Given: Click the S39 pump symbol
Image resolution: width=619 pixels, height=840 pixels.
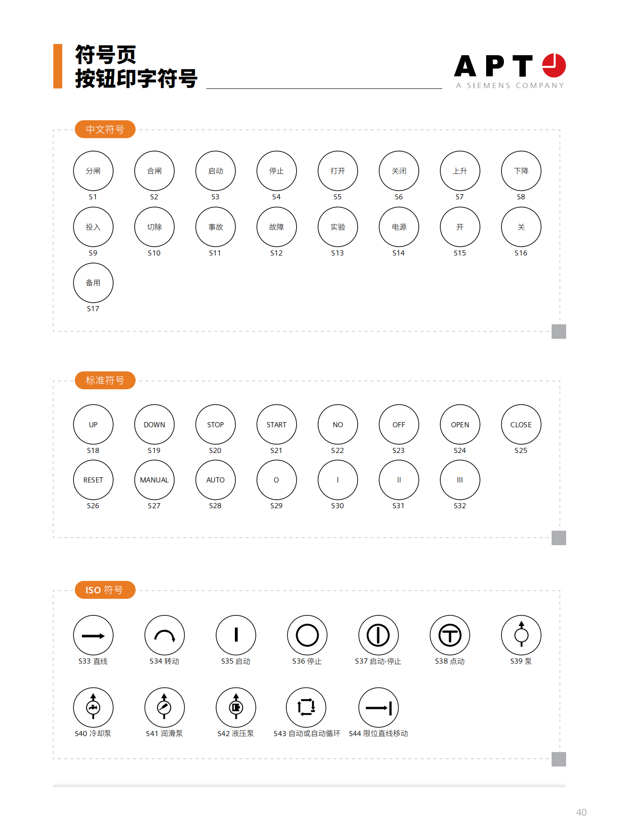Looking at the screenshot, I should pos(521,635).
